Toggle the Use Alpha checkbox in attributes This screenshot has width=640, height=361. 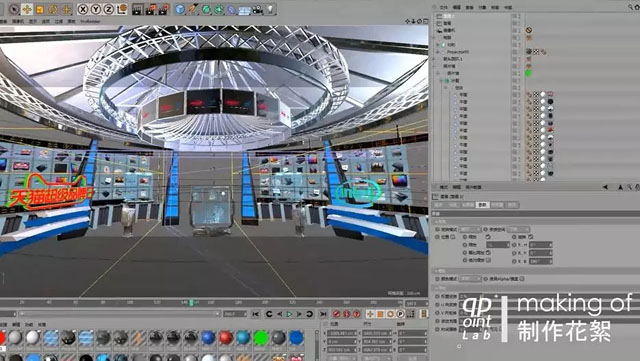coord(522,279)
